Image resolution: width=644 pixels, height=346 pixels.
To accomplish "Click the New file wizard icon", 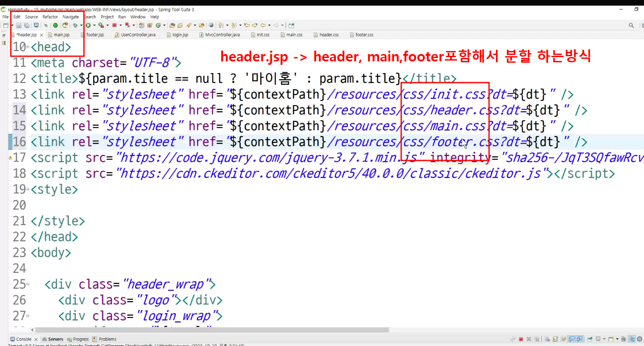I will [x=6, y=26].
